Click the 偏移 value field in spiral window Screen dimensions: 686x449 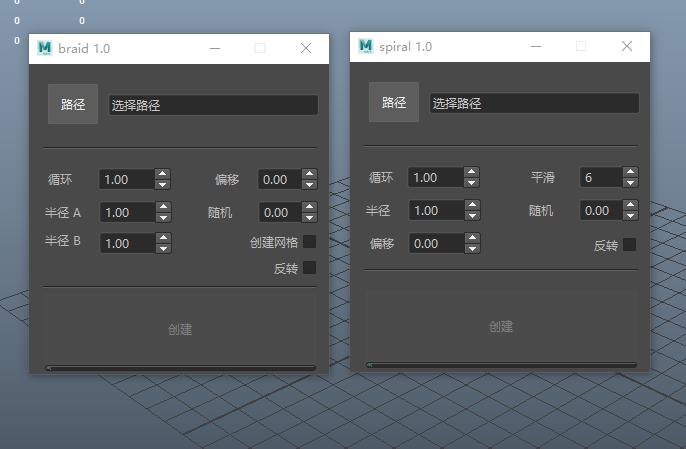tap(436, 244)
